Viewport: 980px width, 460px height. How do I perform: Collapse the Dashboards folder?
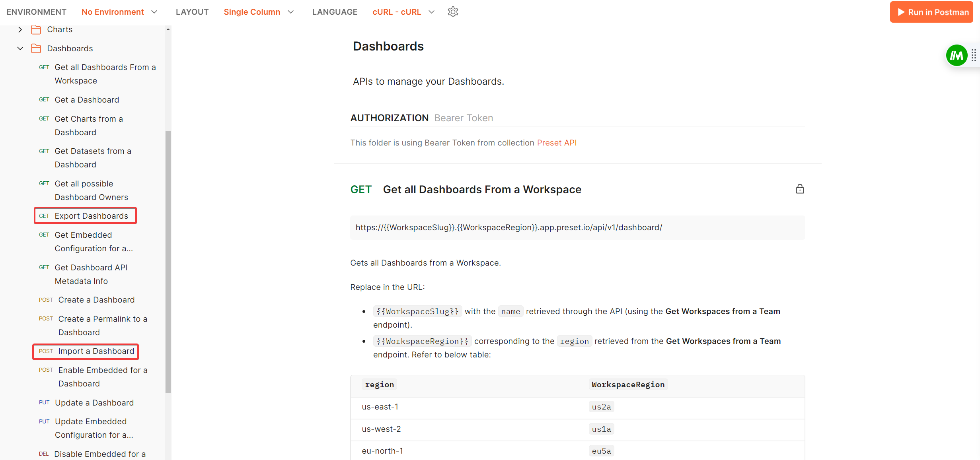click(x=20, y=48)
